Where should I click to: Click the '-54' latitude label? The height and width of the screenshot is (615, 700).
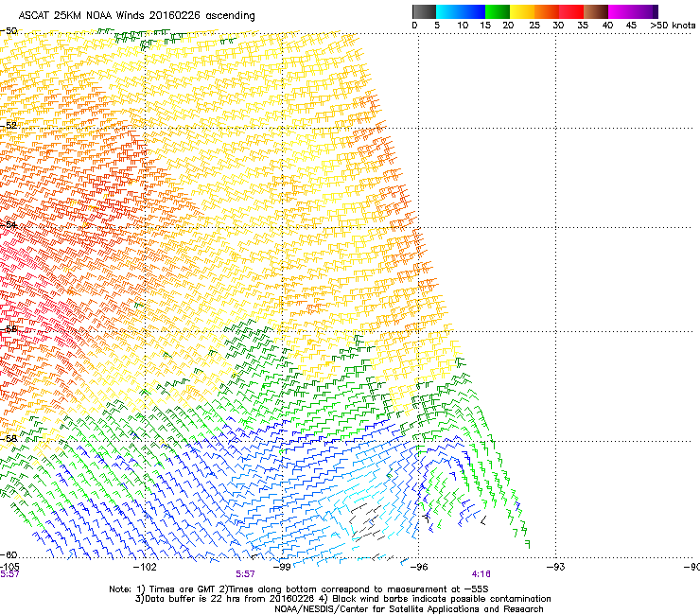9,224
